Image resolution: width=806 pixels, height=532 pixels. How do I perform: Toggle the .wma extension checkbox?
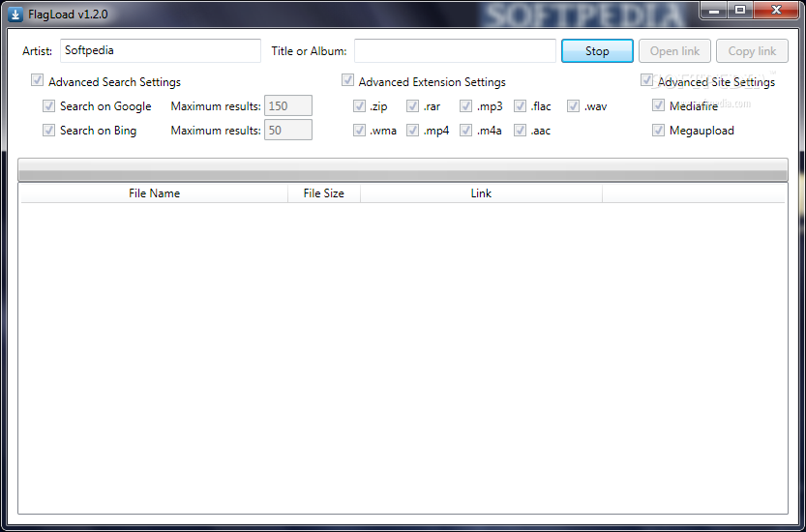pos(359,130)
